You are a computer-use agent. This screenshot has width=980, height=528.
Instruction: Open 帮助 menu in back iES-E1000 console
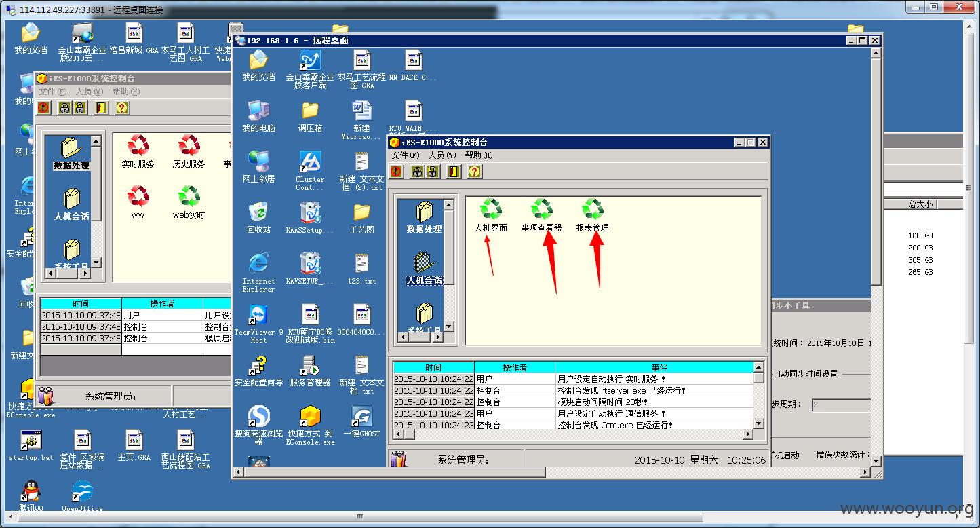(x=125, y=92)
